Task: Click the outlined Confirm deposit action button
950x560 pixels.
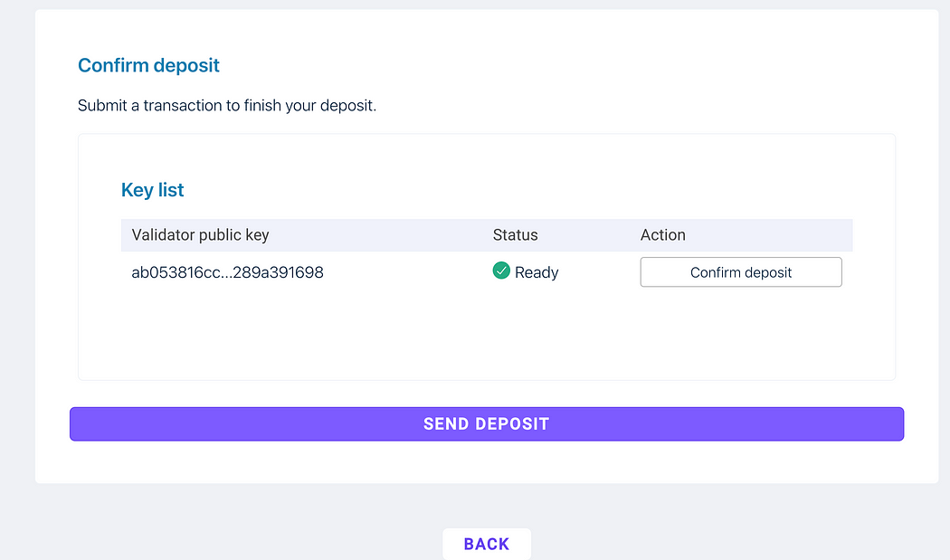Action: tap(741, 272)
